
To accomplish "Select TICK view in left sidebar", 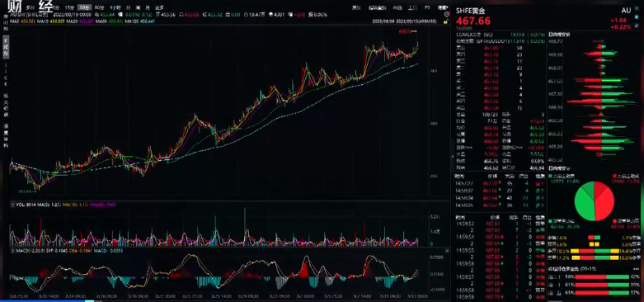I will click(x=6, y=74).
